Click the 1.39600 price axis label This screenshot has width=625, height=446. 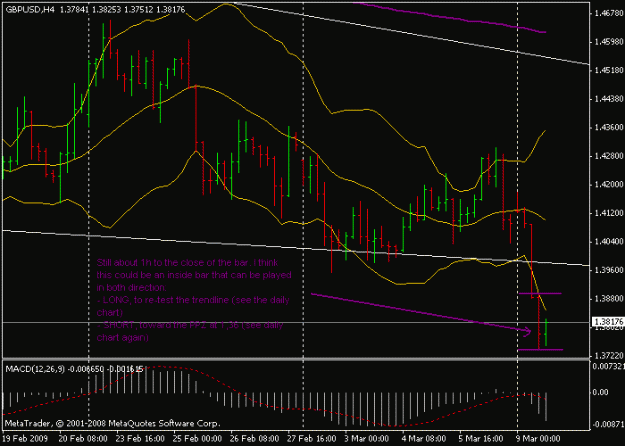pos(609,270)
